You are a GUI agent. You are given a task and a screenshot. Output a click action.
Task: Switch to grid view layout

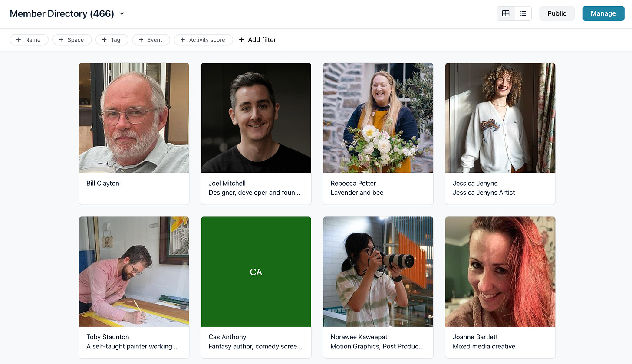[506, 13]
